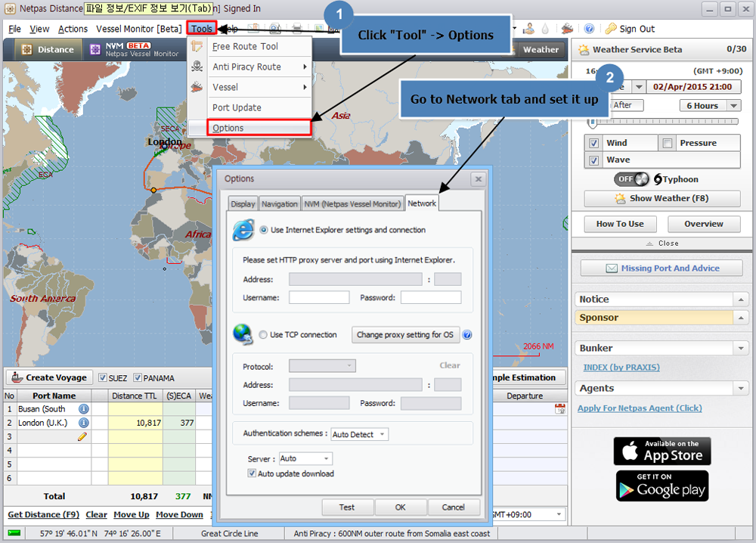Click OK in the Options dialog
The image size is (756, 543).
(400, 507)
